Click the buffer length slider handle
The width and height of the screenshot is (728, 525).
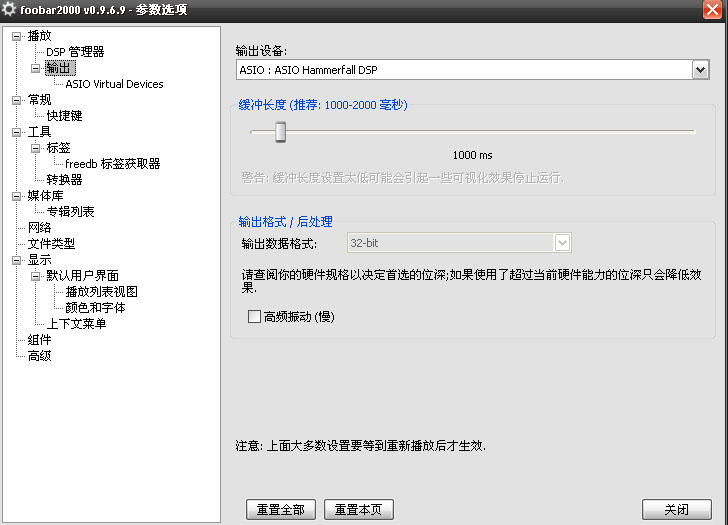coord(280,132)
